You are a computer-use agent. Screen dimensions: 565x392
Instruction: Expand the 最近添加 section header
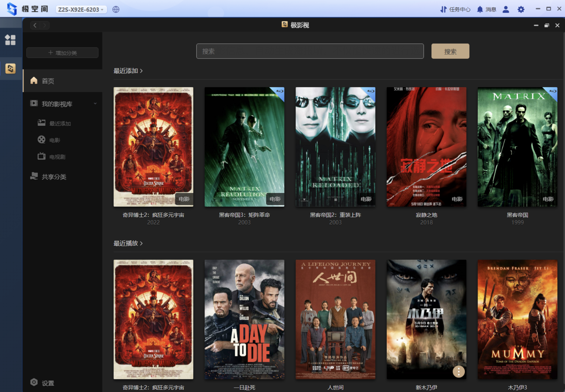(128, 71)
